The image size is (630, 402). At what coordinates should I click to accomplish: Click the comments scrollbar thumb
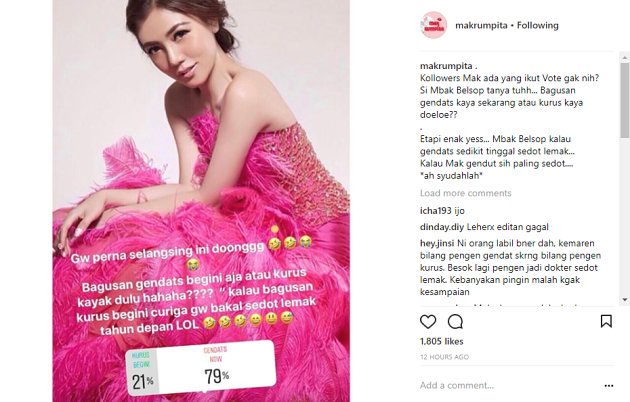(x=624, y=100)
